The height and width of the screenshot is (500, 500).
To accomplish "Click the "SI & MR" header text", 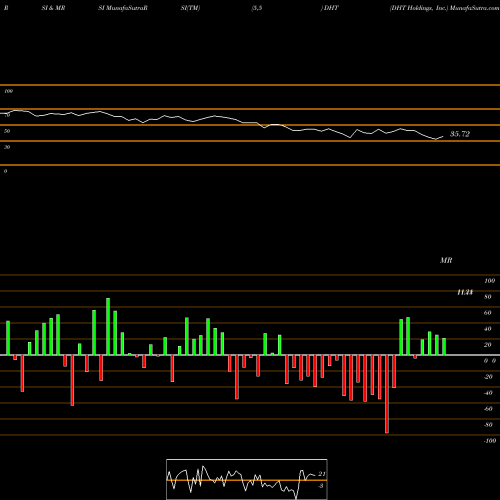I will pyautogui.click(x=53, y=8).
